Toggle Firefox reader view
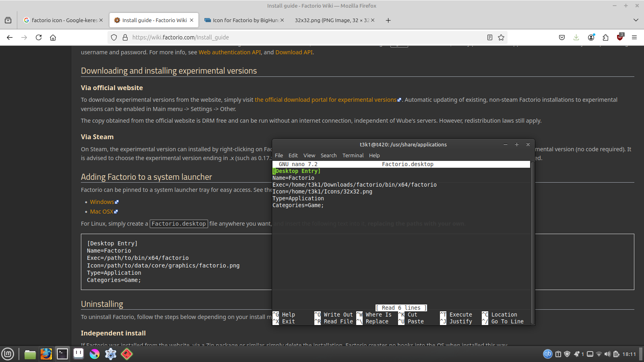This screenshot has width=644, height=362. (x=490, y=37)
